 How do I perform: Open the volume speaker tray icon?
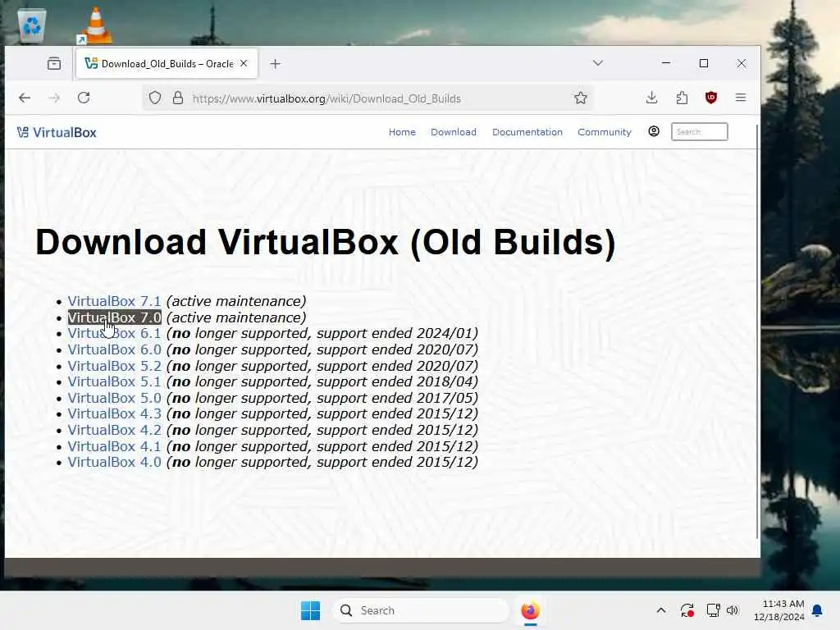(732, 610)
